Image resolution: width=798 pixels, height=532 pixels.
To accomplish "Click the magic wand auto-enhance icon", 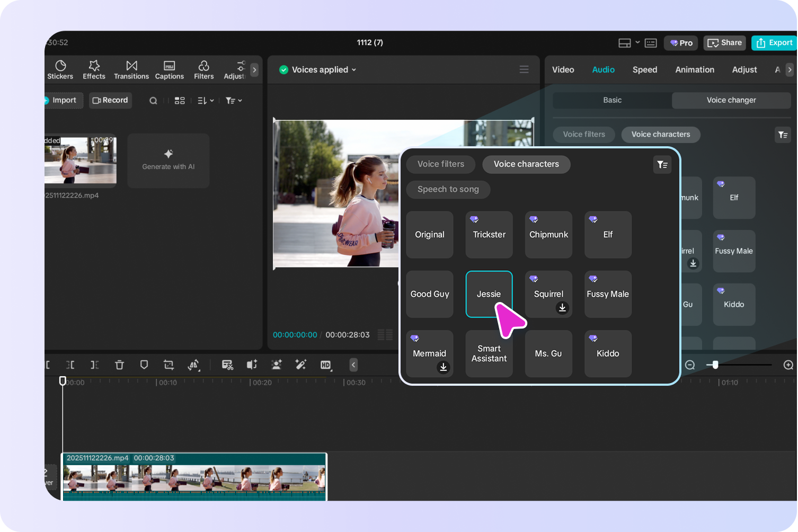I will (x=300, y=365).
